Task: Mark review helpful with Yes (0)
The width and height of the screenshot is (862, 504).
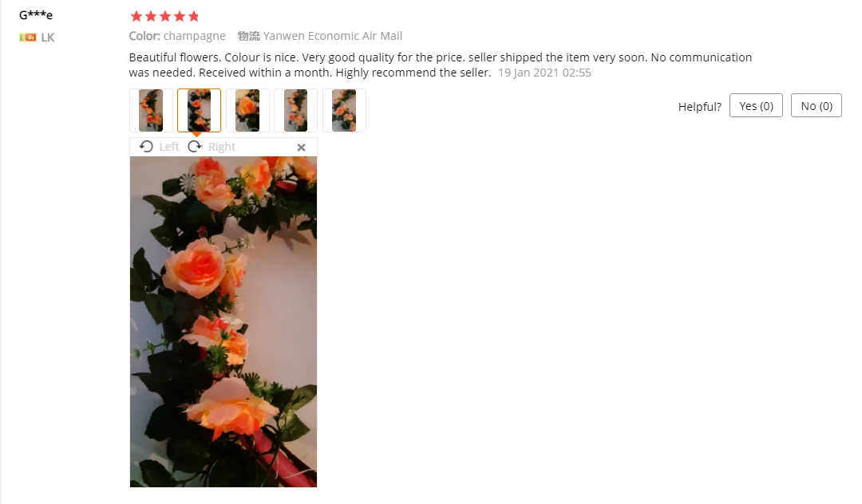Action: pyautogui.click(x=756, y=105)
